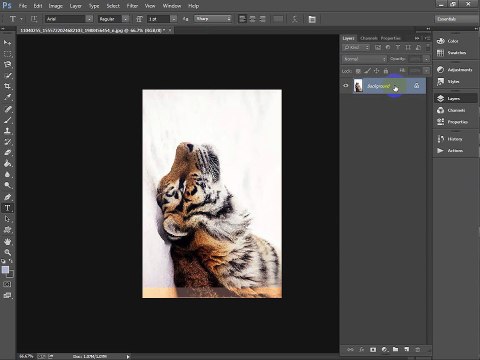Image resolution: width=480 pixels, height=360 pixels.
Task: Open the Layers panel options menu
Action: pyautogui.click(x=427, y=38)
